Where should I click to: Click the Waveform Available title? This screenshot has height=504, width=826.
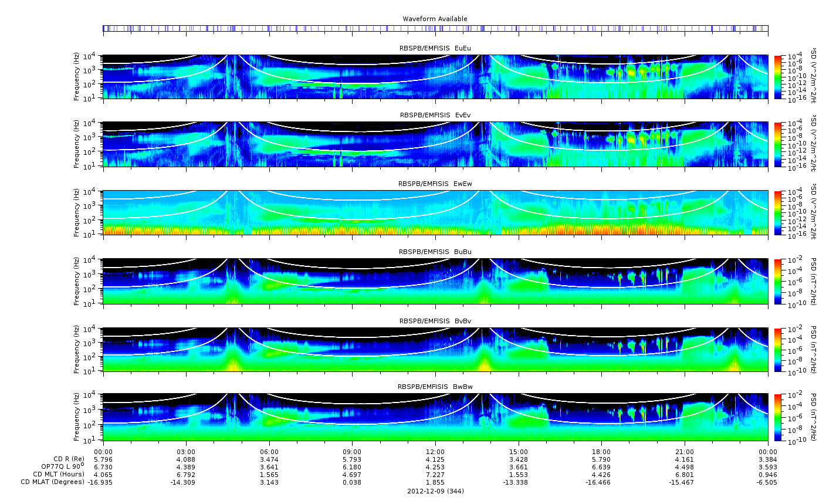tap(435, 19)
